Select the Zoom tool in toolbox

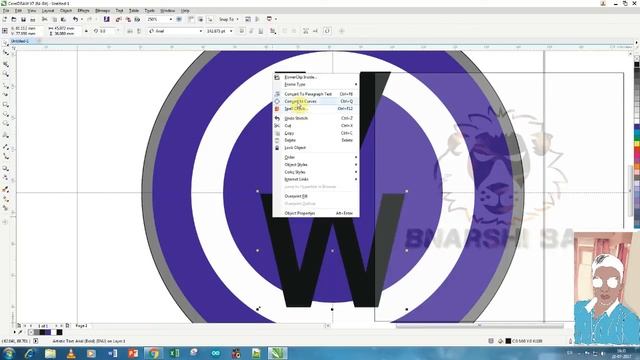pos(6,74)
